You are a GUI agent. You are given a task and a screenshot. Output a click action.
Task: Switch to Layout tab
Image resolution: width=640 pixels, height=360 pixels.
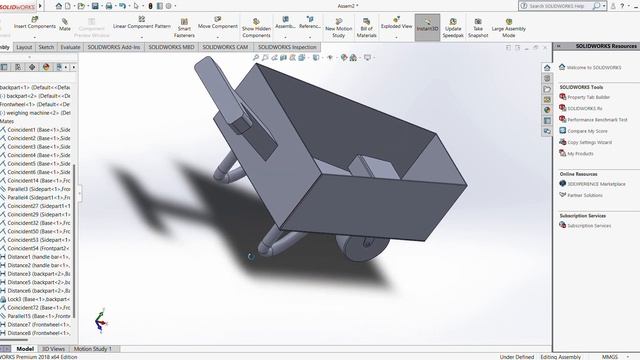click(x=24, y=47)
